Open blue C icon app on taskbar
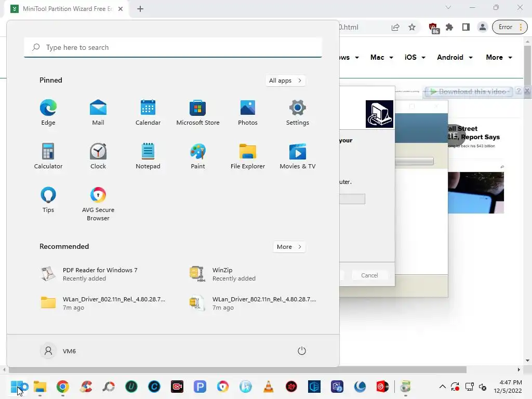Image resolution: width=532 pixels, height=399 pixels. click(x=154, y=387)
